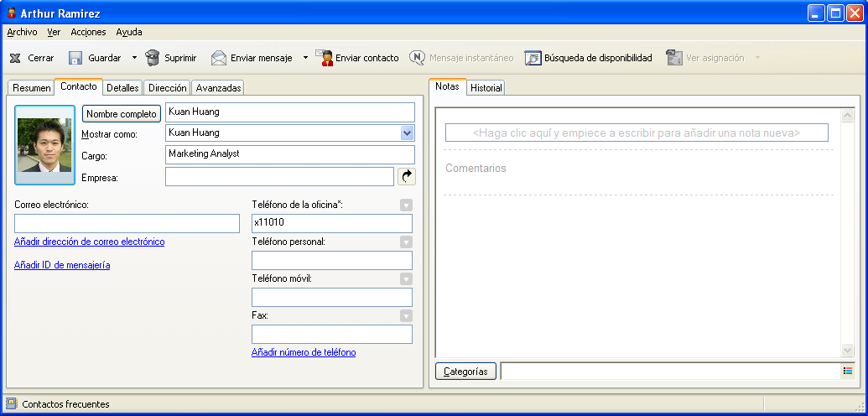Click the Empresa arrow icon button
This screenshot has height=416, width=868.
406,177
